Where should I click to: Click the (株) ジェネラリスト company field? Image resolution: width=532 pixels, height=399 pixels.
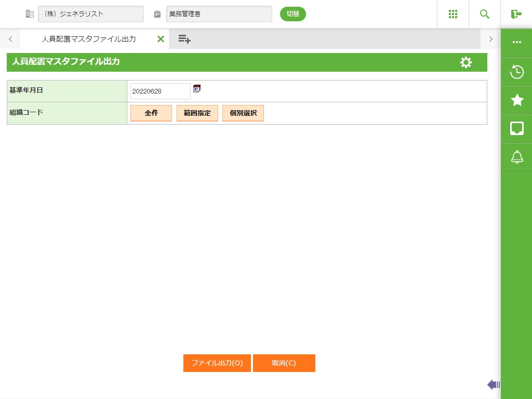(x=91, y=14)
